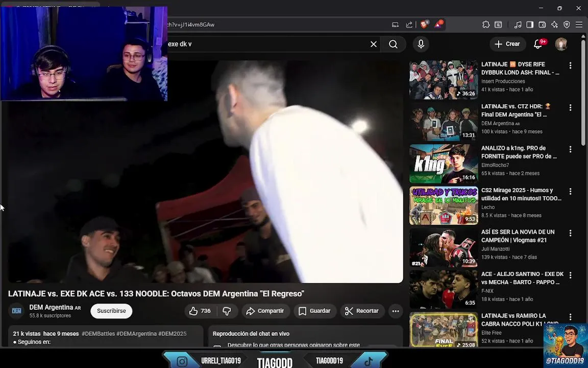This screenshot has height=368, width=588.
Task: Open the DEM Argentina channel avatar
Action: pyautogui.click(x=16, y=311)
